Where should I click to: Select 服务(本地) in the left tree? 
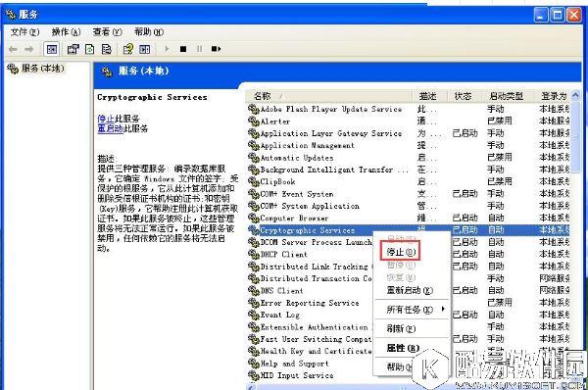(x=35, y=69)
